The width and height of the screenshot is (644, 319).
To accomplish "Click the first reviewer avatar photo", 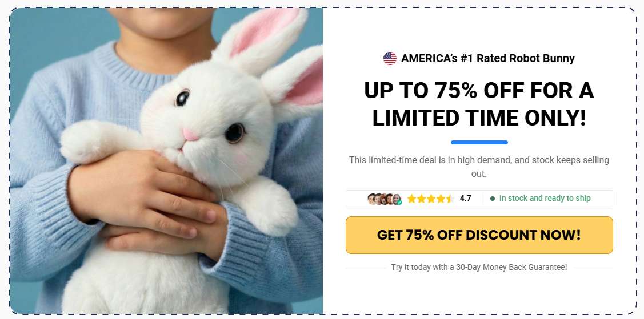I will click(371, 199).
